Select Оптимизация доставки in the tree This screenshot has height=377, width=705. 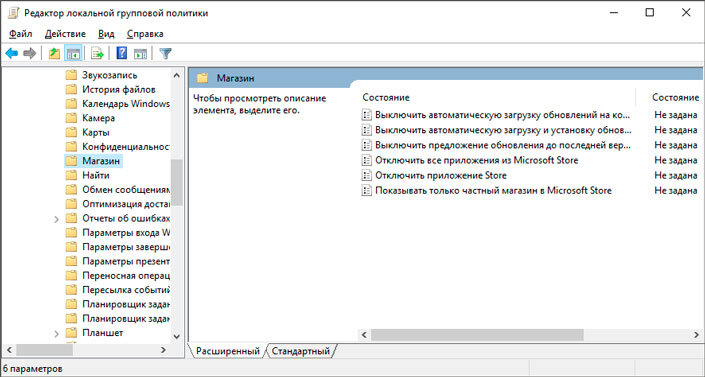(x=126, y=204)
